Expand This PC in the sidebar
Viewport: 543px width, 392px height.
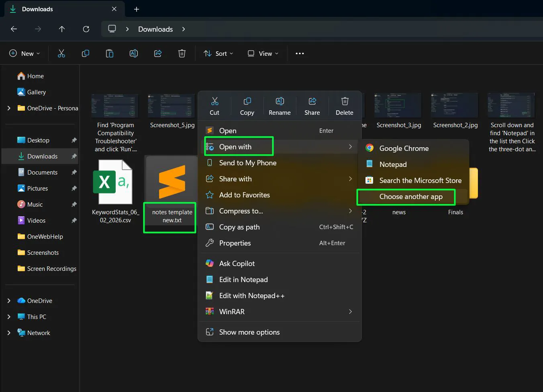[9, 317]
